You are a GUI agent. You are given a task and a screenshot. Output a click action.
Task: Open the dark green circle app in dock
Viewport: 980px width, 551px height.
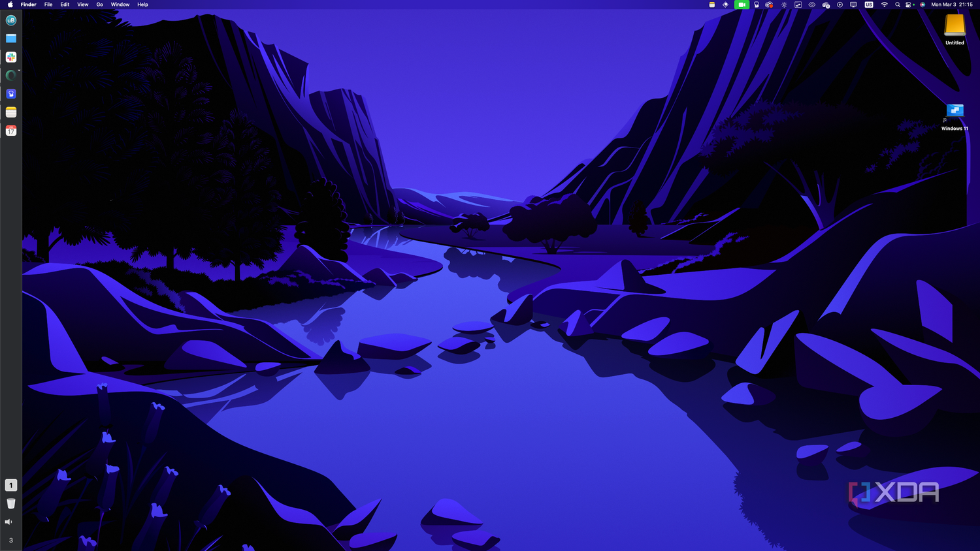10,75
